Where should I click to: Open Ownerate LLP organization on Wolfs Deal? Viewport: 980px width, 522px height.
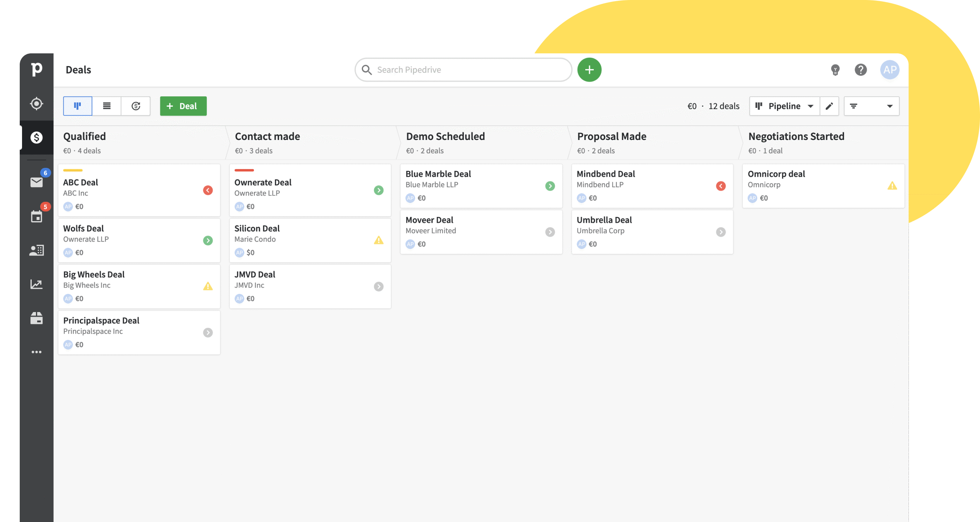(x=86, y=239)
